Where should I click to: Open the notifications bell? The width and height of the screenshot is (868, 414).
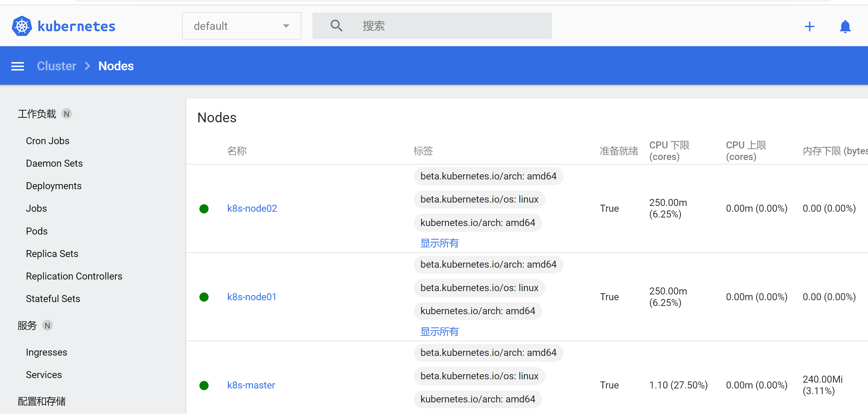(x=845, y=26)
